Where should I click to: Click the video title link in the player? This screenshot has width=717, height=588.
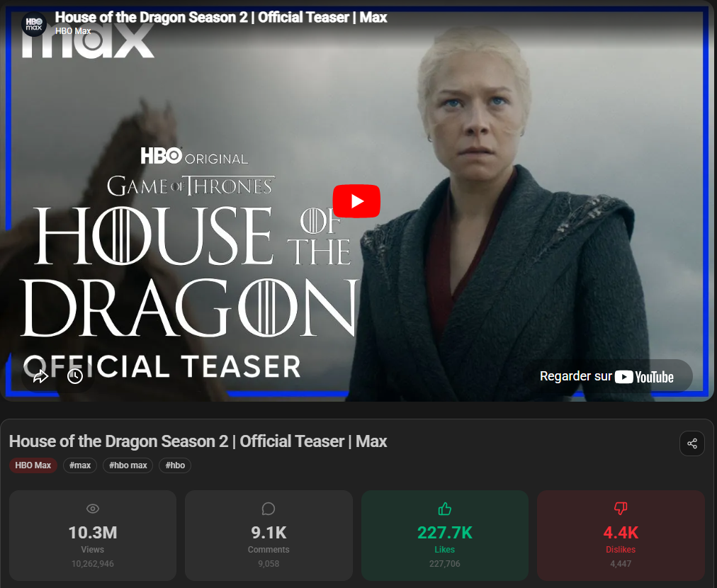click(x=221, y=18)
